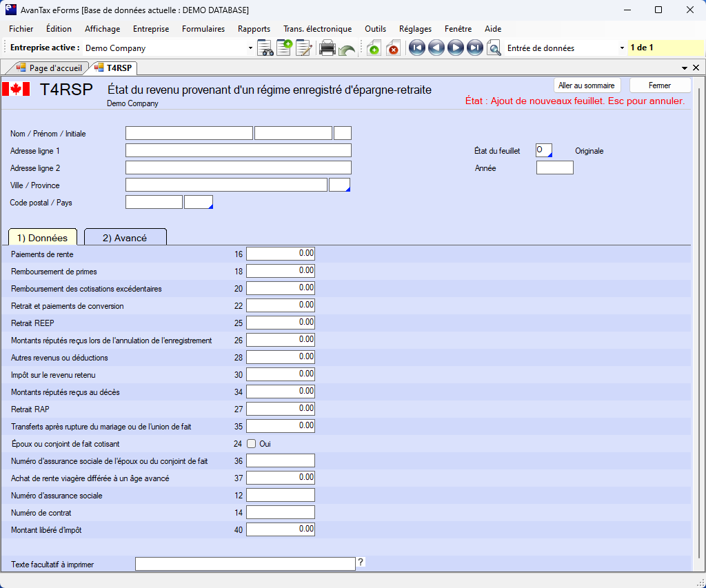Open the 'Page d'accueil' tab
Image resolution: width=706 pixels, height=588 pixels.
[49, 68]
